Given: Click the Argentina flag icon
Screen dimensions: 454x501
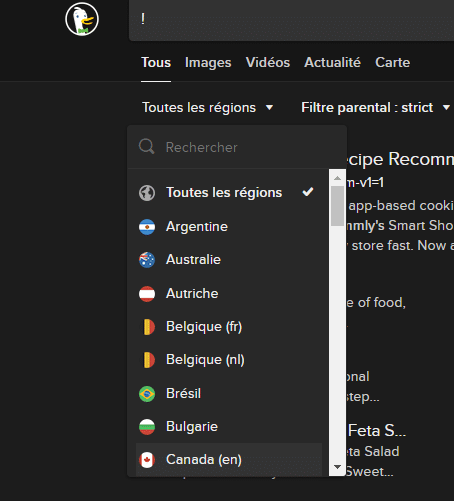Looking at the screenshot, I should pos(147,227).
